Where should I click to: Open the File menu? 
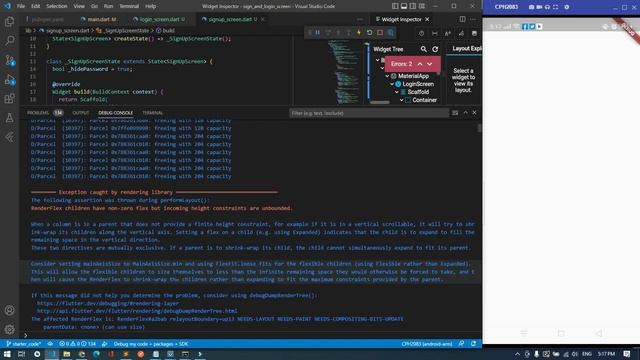(x=21, y=6)
